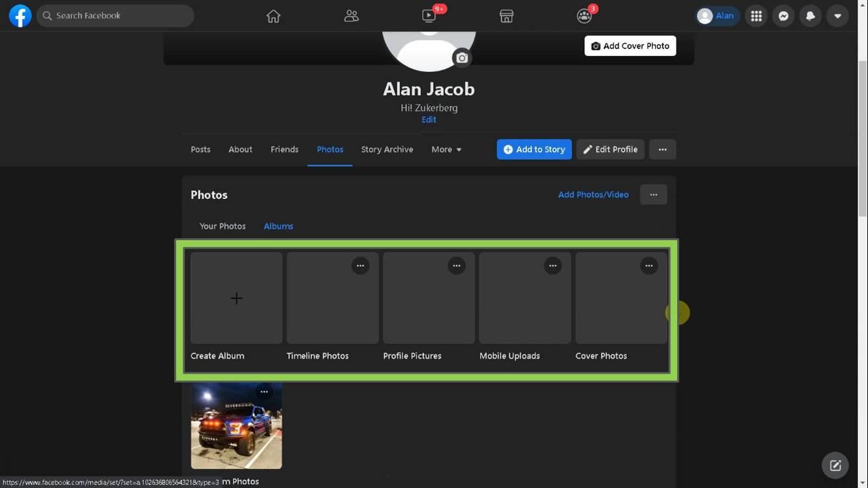Viewport: 868px width, 488px height.
Task: Open Profile Pictures album options menu
Action: [x=457, y=266]
